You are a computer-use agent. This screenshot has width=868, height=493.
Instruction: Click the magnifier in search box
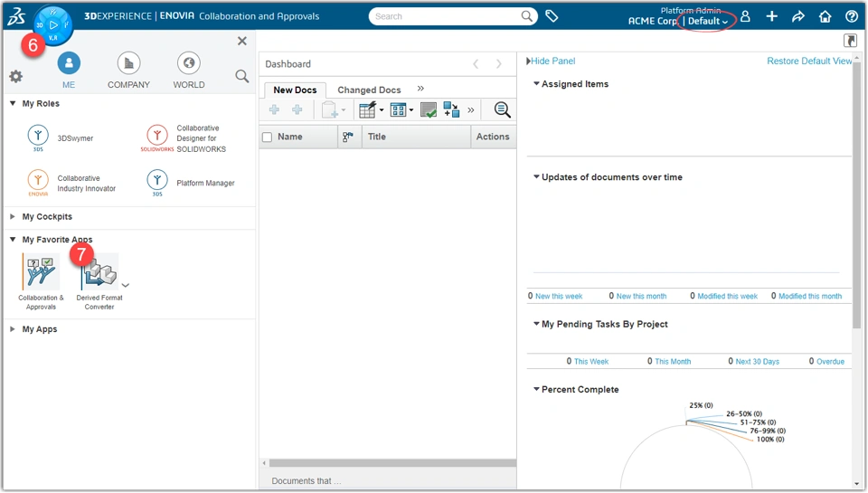(x=527, y=16)
